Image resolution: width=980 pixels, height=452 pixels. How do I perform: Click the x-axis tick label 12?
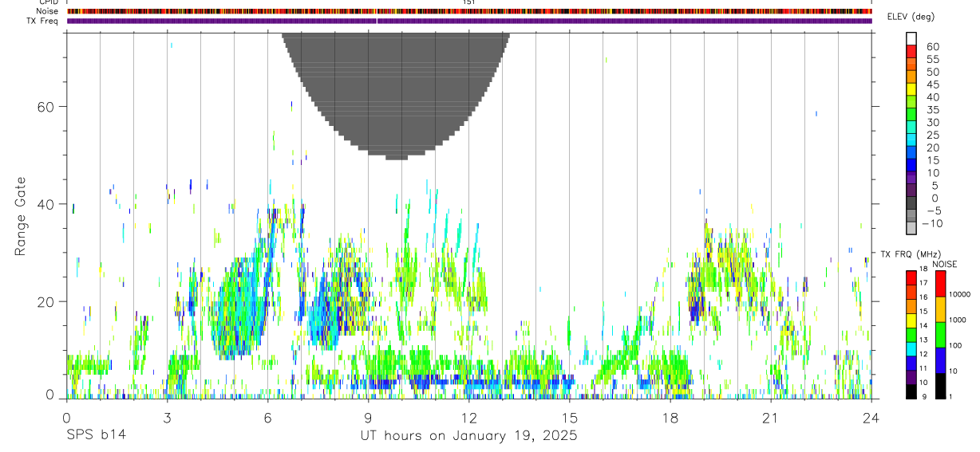(x=468, y=417)
